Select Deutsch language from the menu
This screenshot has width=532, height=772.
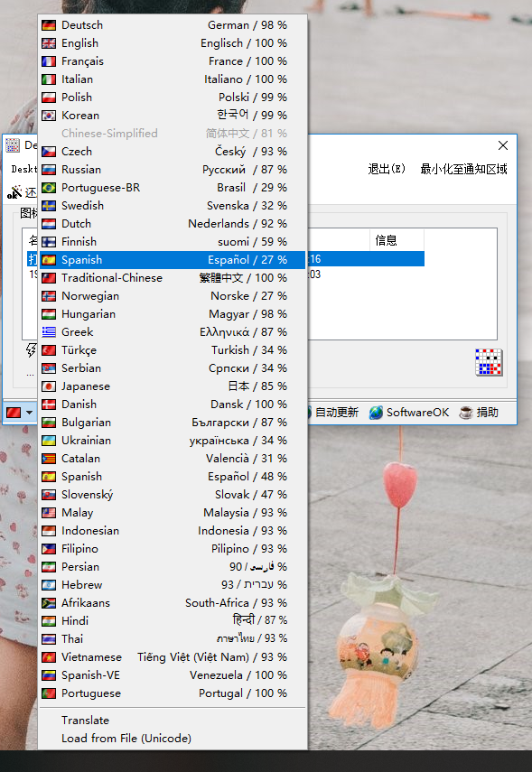tap(172, 25)
